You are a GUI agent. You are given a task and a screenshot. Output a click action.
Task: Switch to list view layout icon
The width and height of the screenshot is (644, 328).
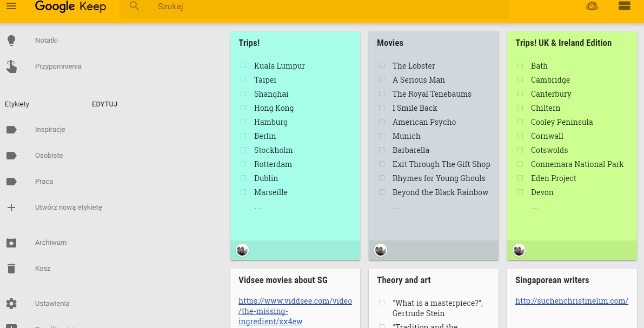(625, 6)
